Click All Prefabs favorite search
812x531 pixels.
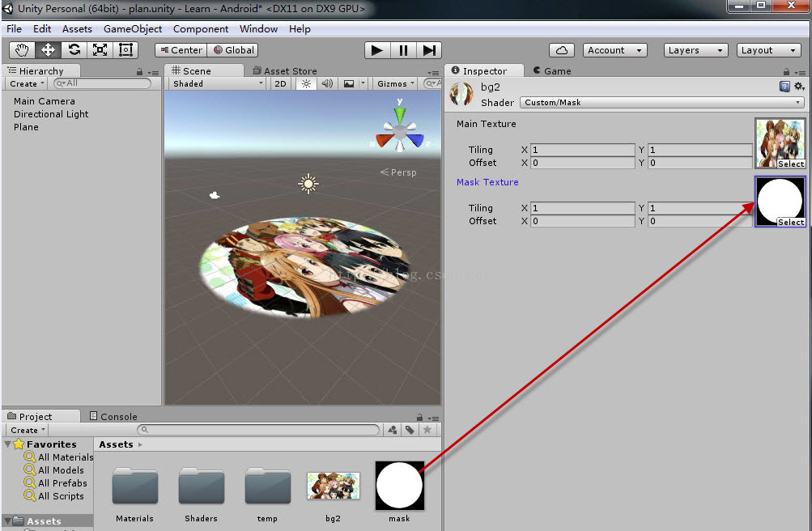point(56,483)
